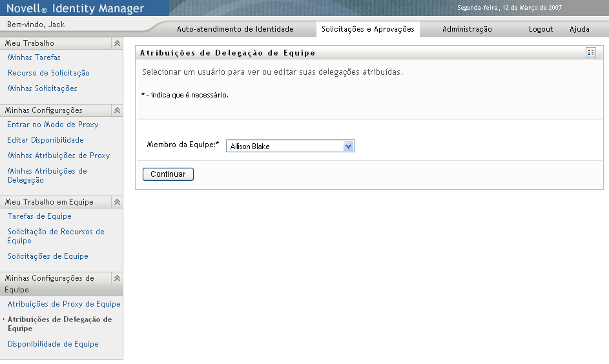Select Entrar no Modo de Proxy
Viewport: 609px width, 364px height.
coord(53,125)
